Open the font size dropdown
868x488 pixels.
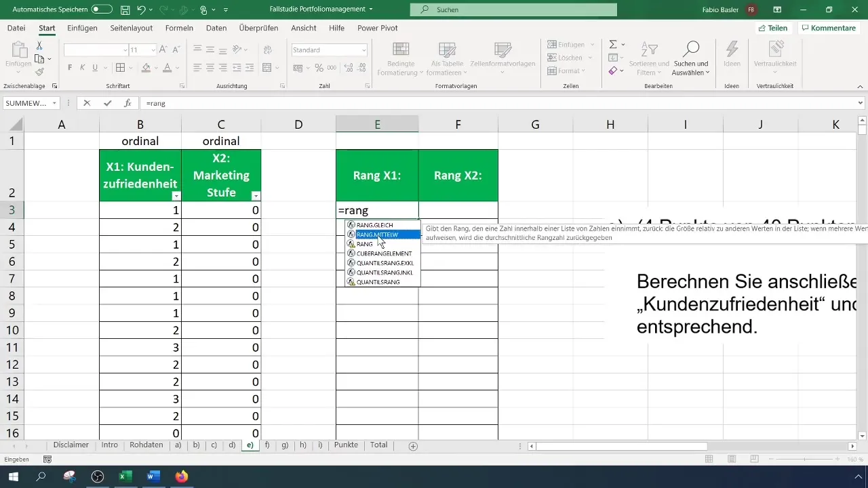[154, 50]
